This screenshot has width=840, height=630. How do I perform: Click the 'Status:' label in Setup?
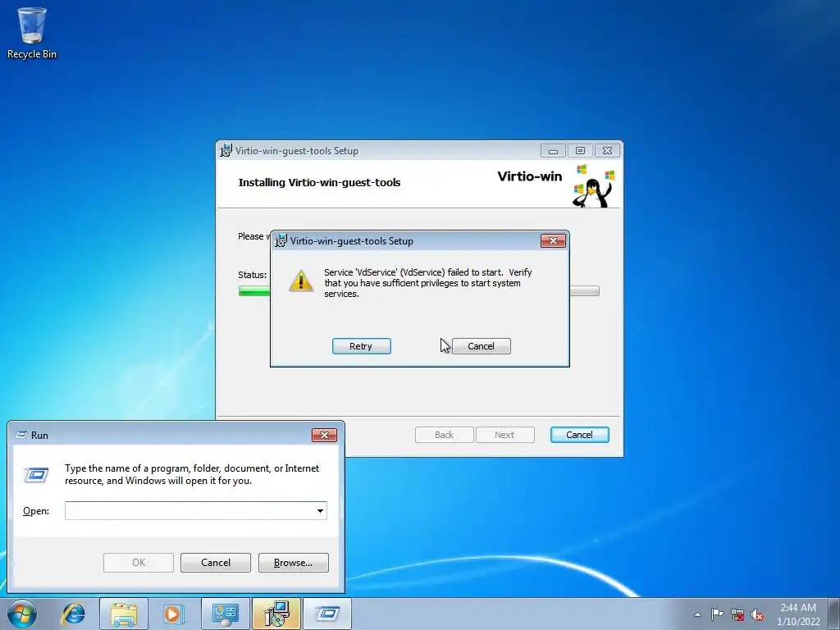[x=253, y=275]
